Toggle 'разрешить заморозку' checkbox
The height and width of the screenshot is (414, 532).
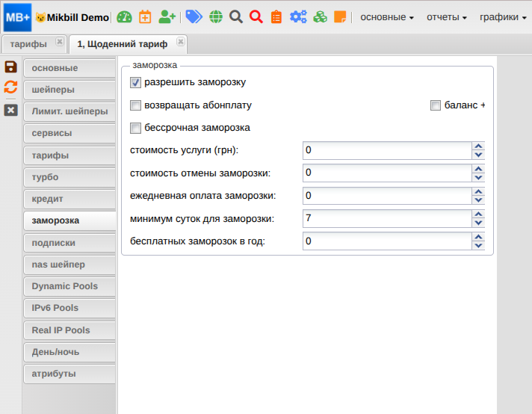click(135, 82)
